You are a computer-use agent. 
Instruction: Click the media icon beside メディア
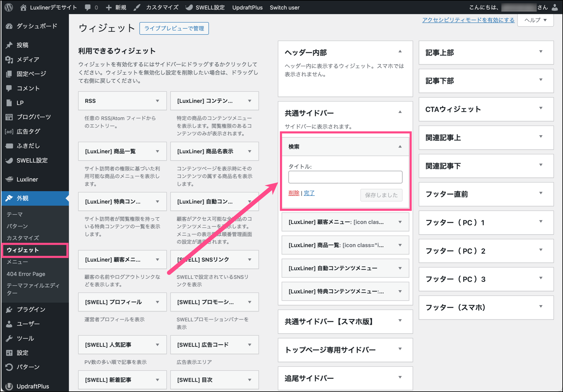(9, 60)
